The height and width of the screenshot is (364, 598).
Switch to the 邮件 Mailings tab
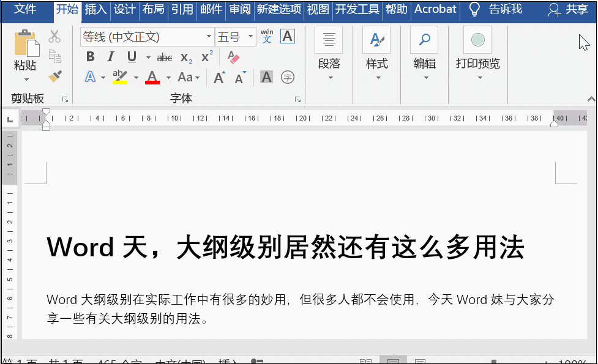(x=211, y=9)
